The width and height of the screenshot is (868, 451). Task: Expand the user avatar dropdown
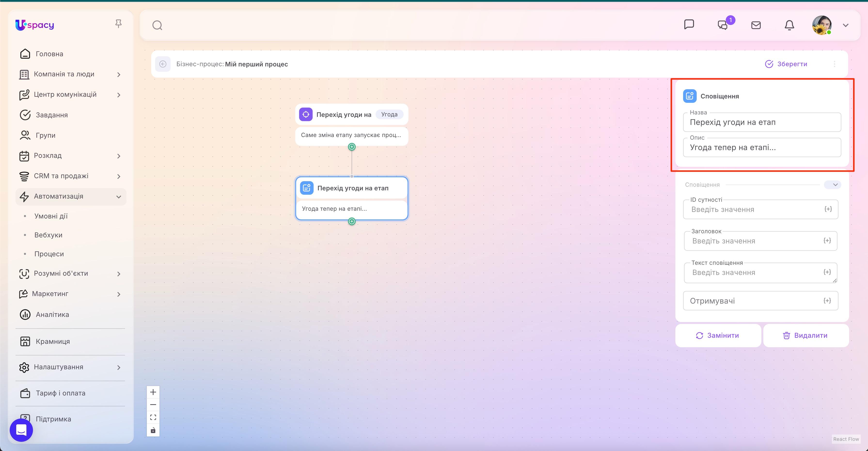846,25
